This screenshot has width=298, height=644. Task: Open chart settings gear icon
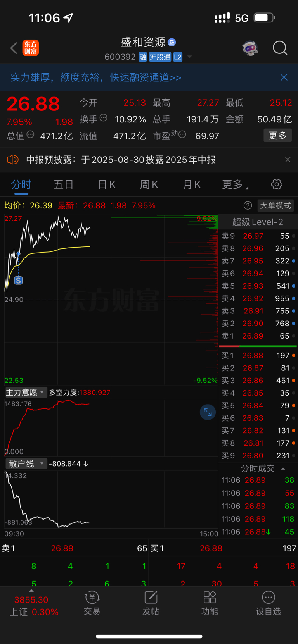[x=277, y=184]
